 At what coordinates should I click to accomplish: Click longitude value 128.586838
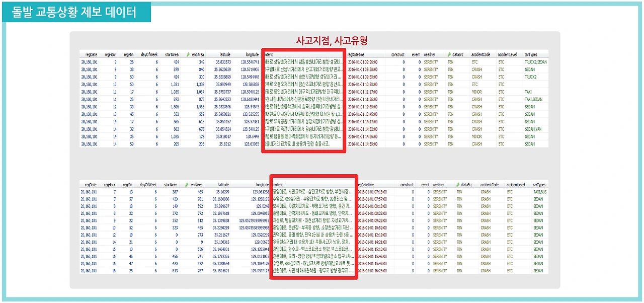click(x=250, y=84)
